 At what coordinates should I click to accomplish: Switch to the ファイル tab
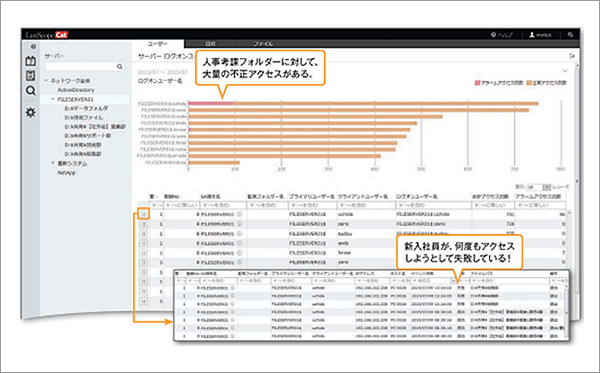[263, 44]
